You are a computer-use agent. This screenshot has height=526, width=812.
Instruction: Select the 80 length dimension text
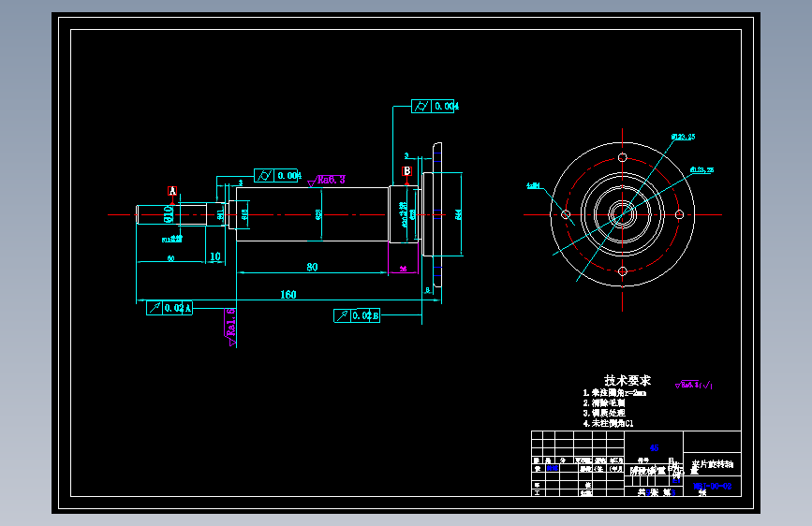pyautogui.click(x=312, y=267)
